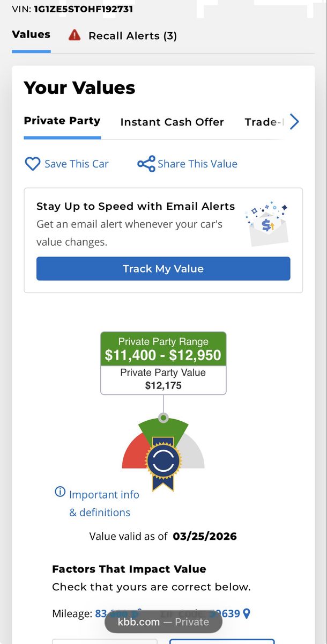Click the Recall Alerts warning triangle icon
Screen dimensions: 327x644
[x=75, y=35]
